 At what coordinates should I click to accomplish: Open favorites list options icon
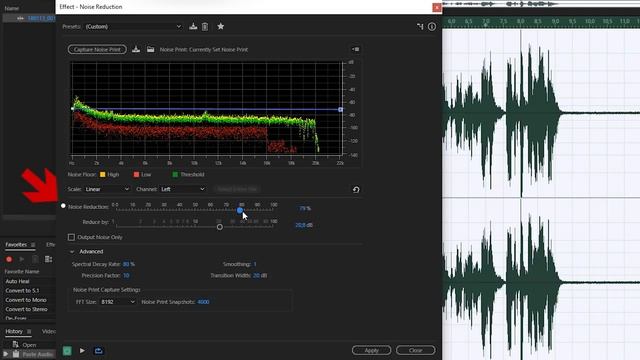[48, 259]
